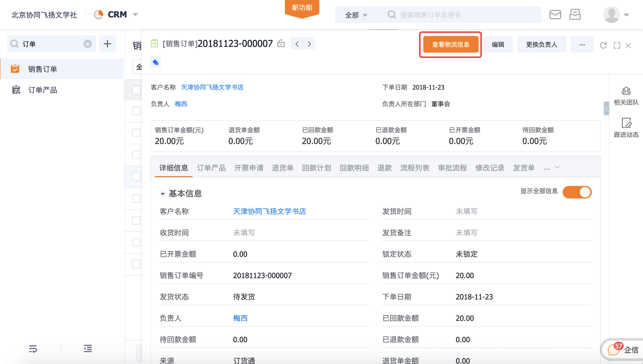Open the user account dropdown arrow
Viewport: 643px width, 364px height.
pyautogui.click(x=626, y=15)
